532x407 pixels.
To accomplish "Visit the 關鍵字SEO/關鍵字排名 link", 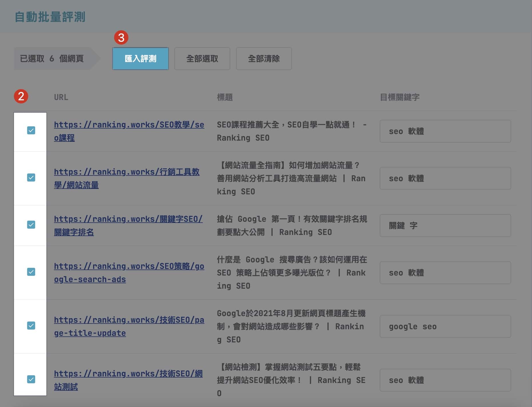I will point(128,219).
